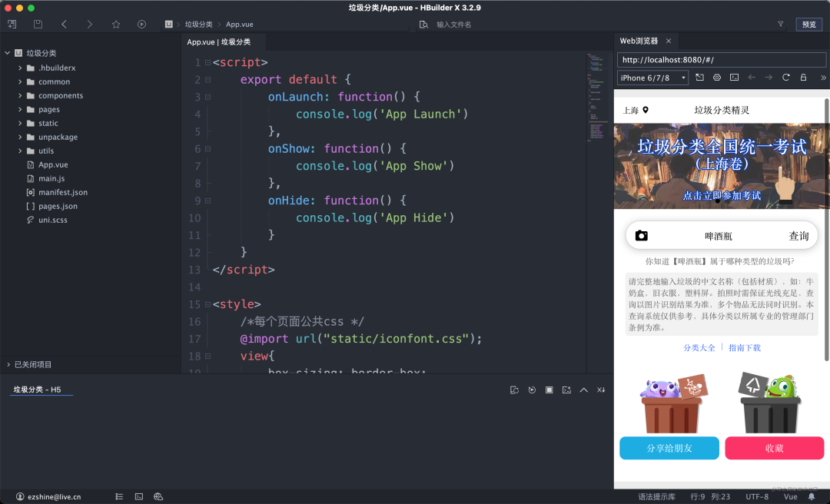Toggle the lock icon in browser toolbar
The image size is (830, 504).
coord(803,78)
